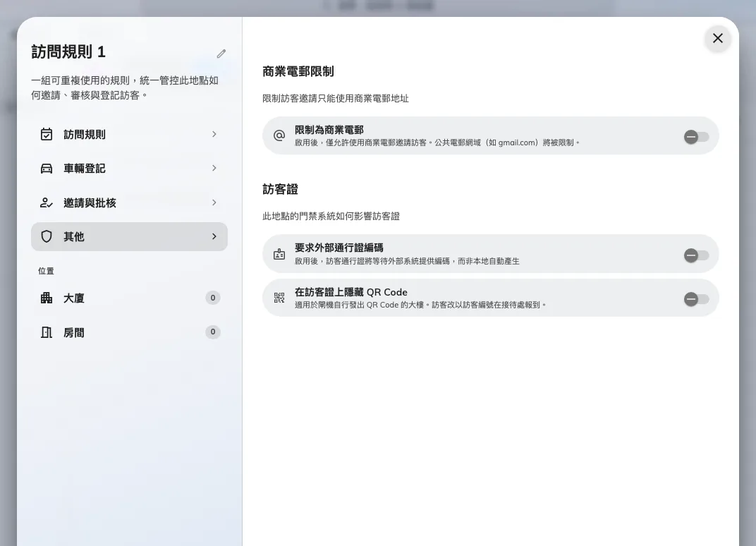Click the 商業電郵限制 heading

click(298, 71)
